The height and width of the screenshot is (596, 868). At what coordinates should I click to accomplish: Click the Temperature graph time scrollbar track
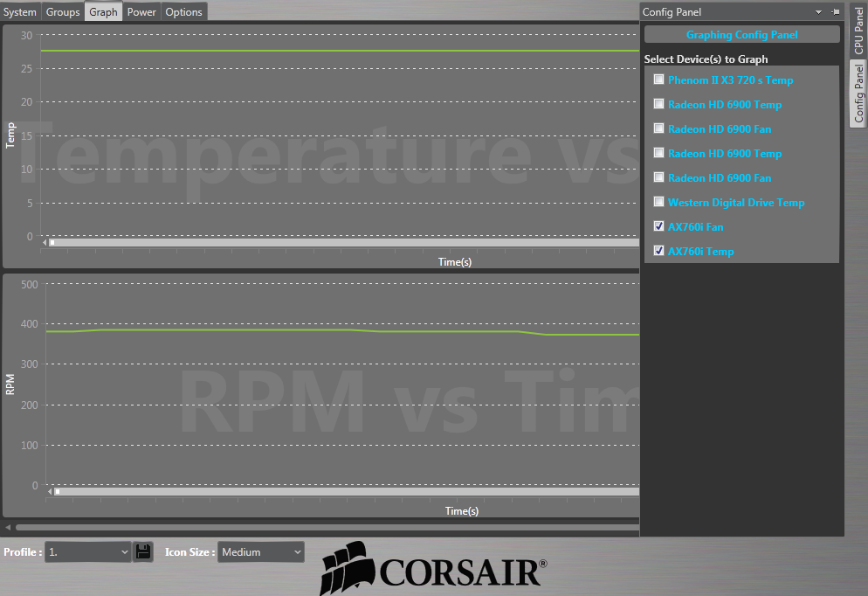pos(343,243)
